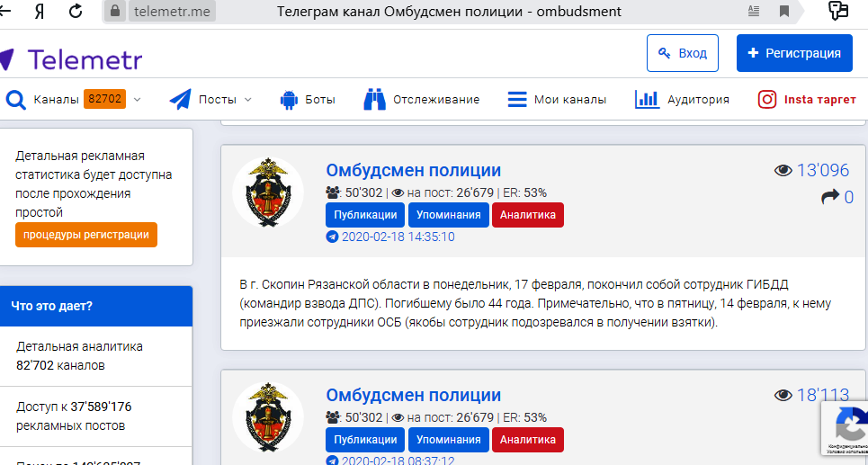The image size is (868, 465).
Task: Click the Instagram camera icon
Action: (x=767, y=100)
